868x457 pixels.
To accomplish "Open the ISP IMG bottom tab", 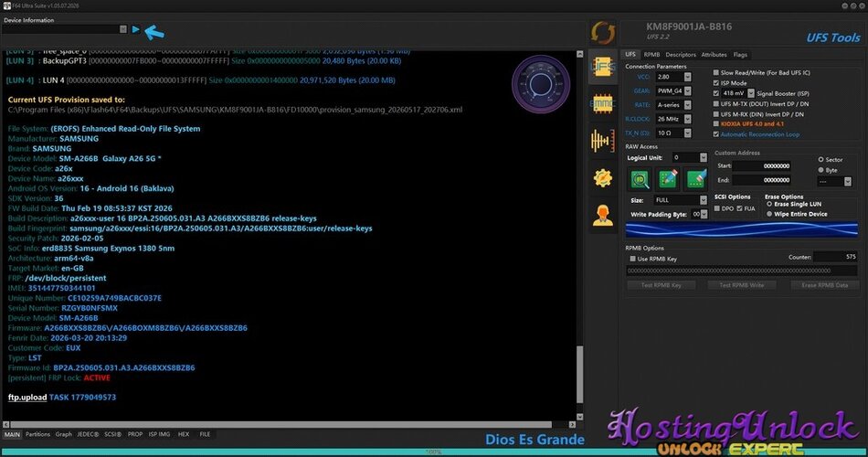I will tap(159, 434).
